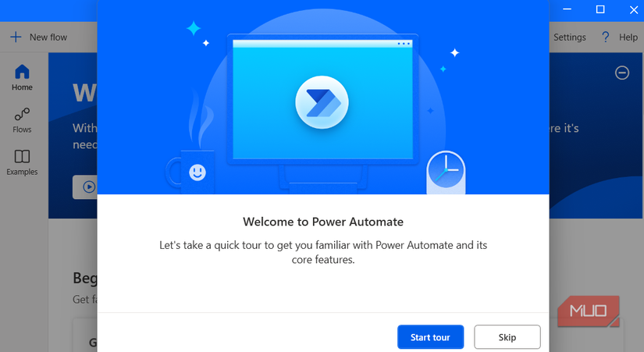Open the Home sidebar icon
The height and width of the screenshot is (352, 644).
point(22,72)
